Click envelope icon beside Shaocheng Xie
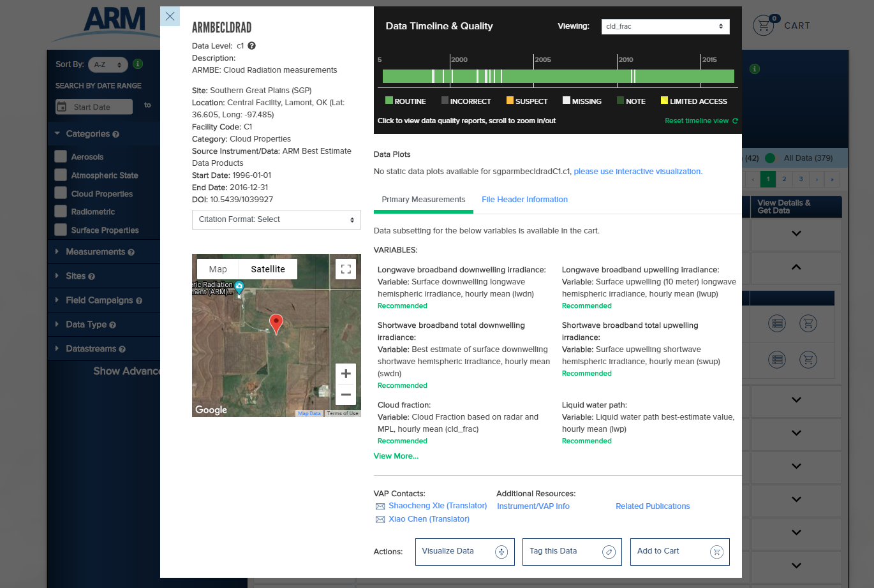 pyautogui.click(x=380, y=506)
